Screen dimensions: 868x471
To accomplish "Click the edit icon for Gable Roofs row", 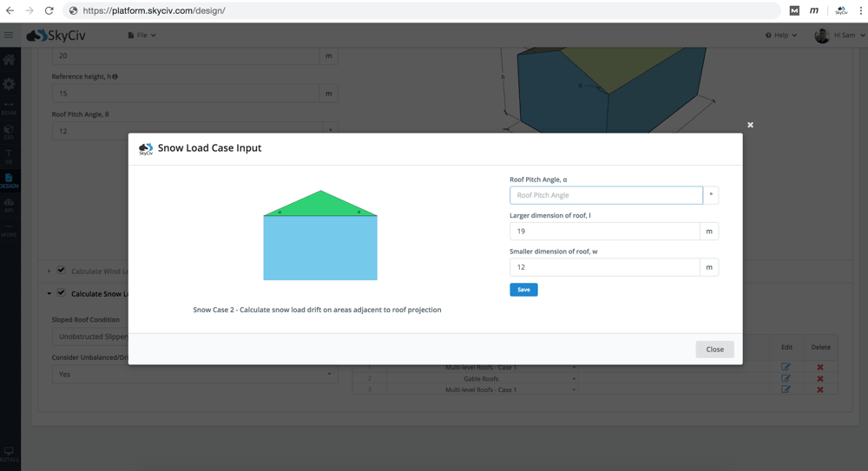I will pyautogui.click(x=786, y=379).
